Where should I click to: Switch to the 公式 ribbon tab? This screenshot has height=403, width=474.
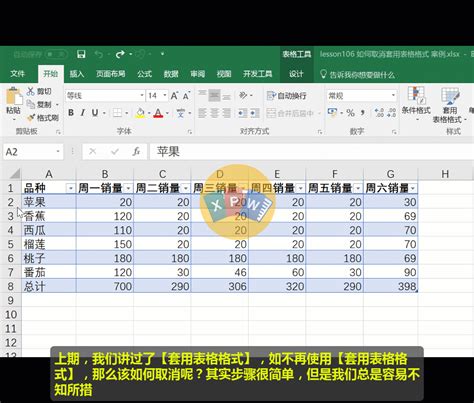(x=144, y=74)
